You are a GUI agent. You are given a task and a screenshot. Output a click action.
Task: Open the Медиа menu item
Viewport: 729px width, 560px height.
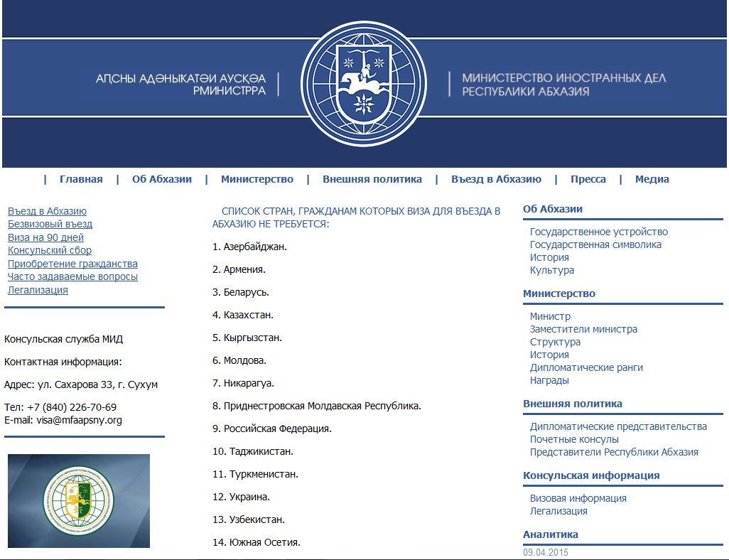[652, 179]
